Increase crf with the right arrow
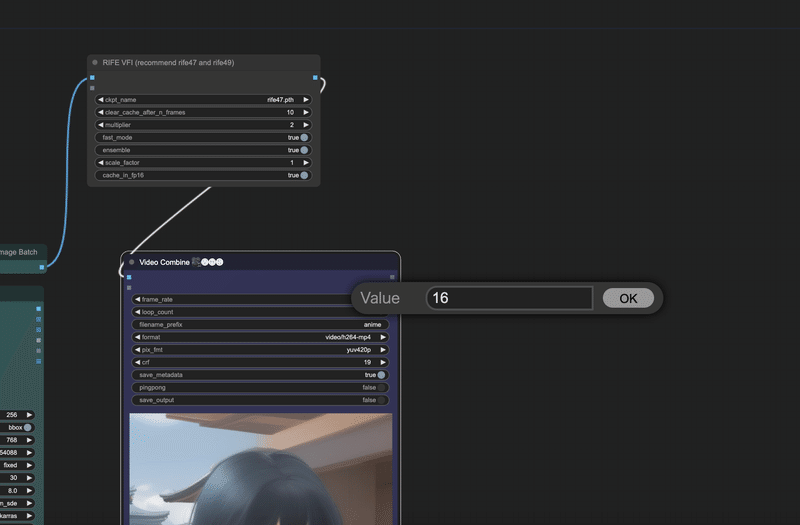Viewport: 800px width, 525px height. pyautogui.click(x=383, y=362)
